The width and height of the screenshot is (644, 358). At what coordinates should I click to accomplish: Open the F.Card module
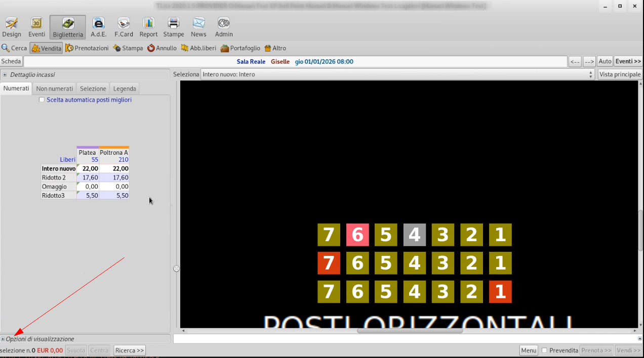[x=124, y=23]
